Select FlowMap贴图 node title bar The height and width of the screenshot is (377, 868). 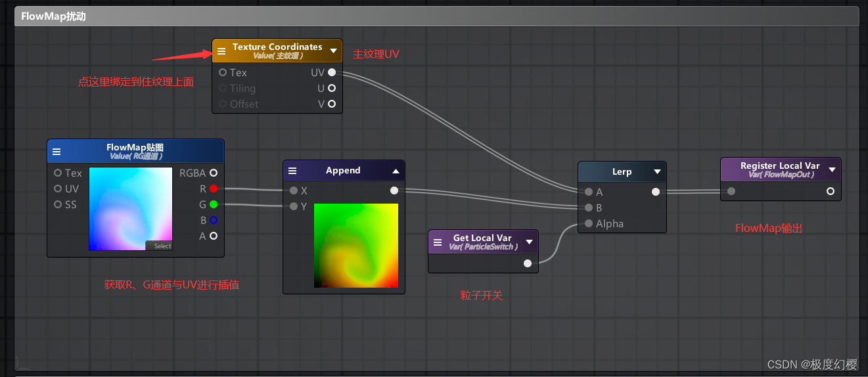point(136,151)
